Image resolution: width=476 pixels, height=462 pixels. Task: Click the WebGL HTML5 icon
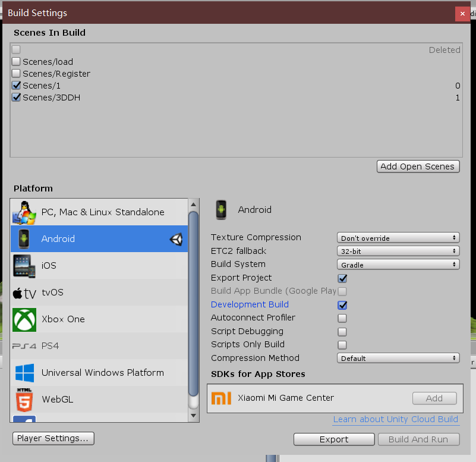pos(24,400)
